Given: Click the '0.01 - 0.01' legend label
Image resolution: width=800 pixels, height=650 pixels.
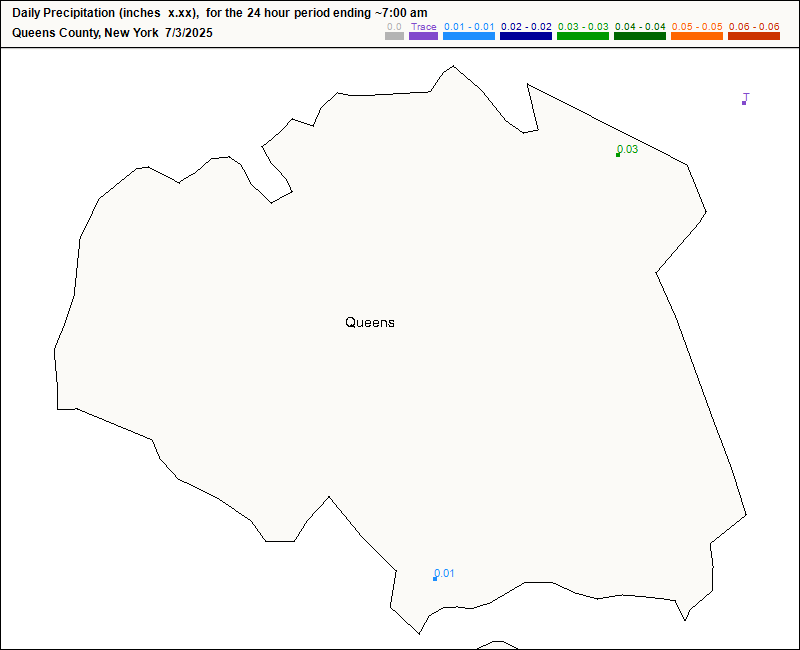Looking at the screenshot, I should (469, 27).
